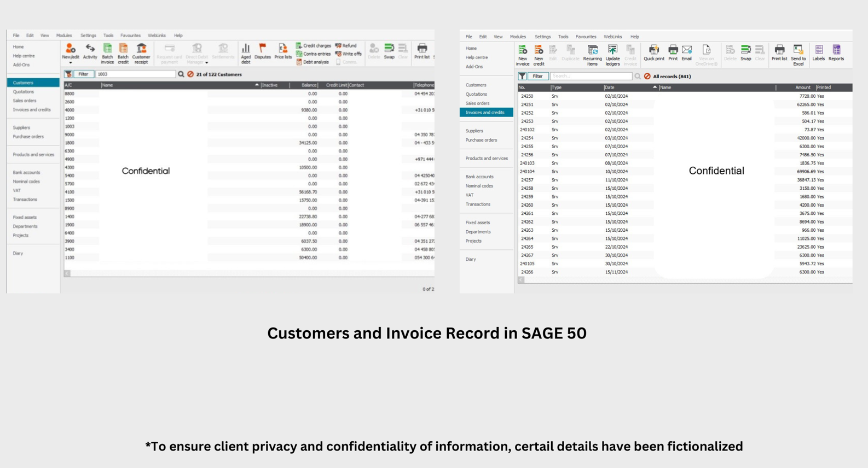
Task: Open Customer receipt from the toolbar
Action: click(141, 50)
